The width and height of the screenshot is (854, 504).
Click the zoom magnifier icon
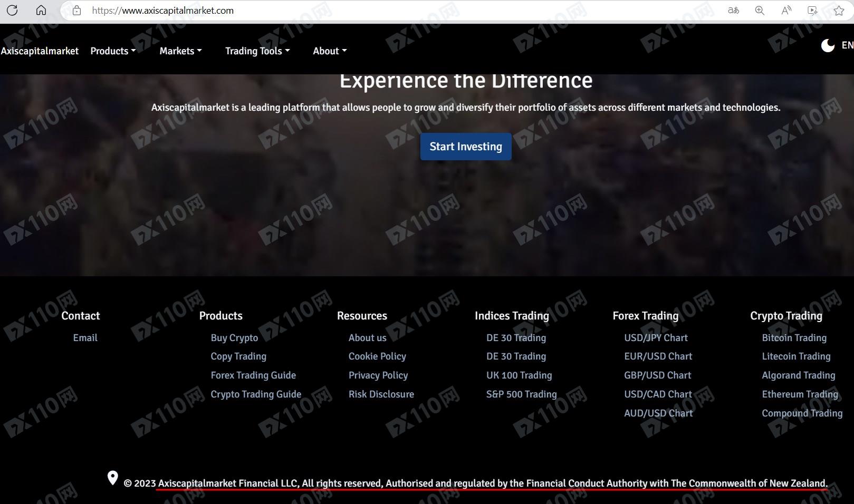(760, 11)
